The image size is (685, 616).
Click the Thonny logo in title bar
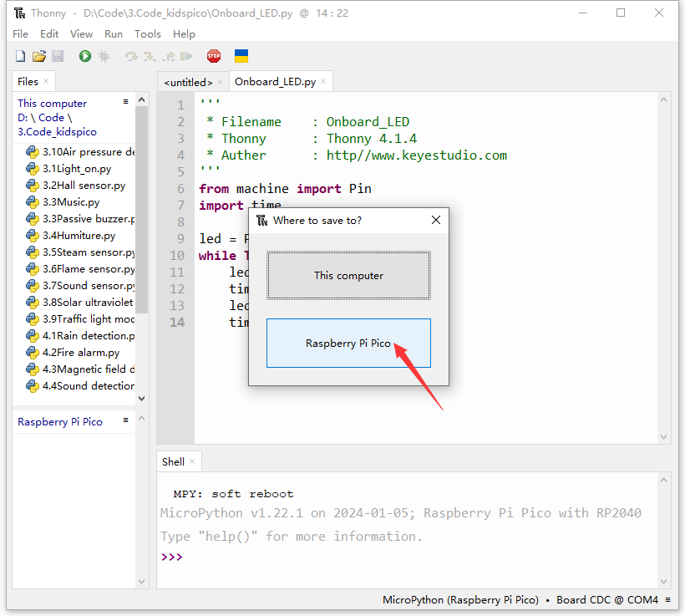(20, 13)
